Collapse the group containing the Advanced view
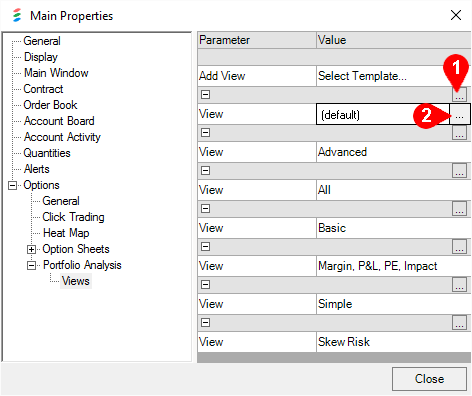This screenshot has height=396, width=472. (206, 133)
